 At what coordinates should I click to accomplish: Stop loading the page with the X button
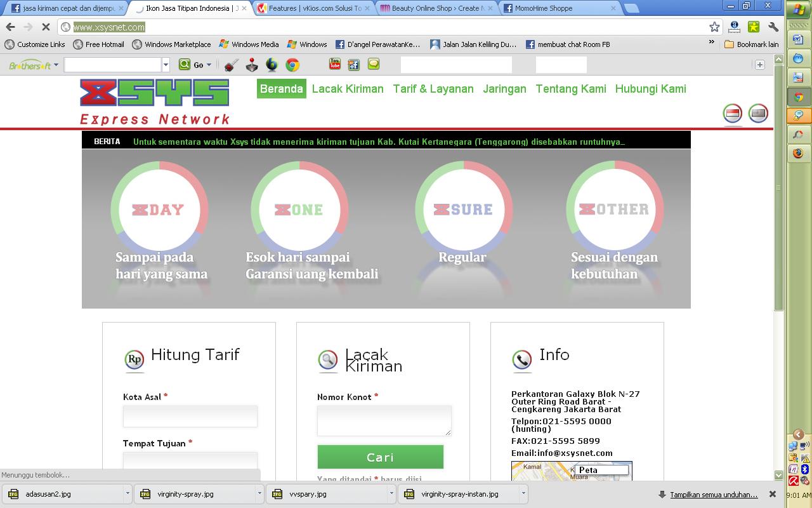[x=46, y=27]
